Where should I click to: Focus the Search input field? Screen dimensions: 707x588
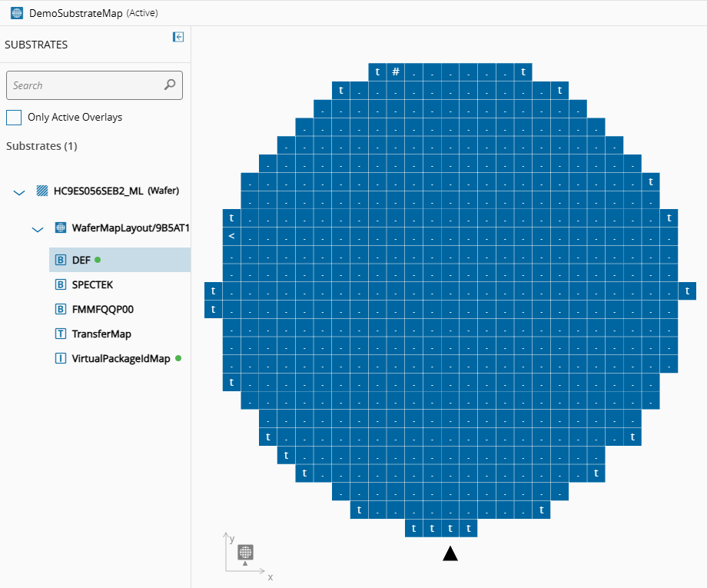tap(95, 85)
